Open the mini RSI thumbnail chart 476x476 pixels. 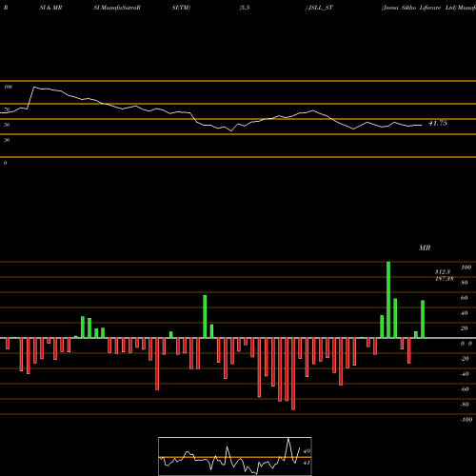[235, 456]
